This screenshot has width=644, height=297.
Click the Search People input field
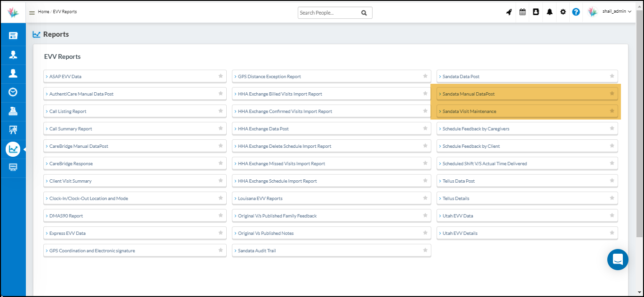coord(328,13)
